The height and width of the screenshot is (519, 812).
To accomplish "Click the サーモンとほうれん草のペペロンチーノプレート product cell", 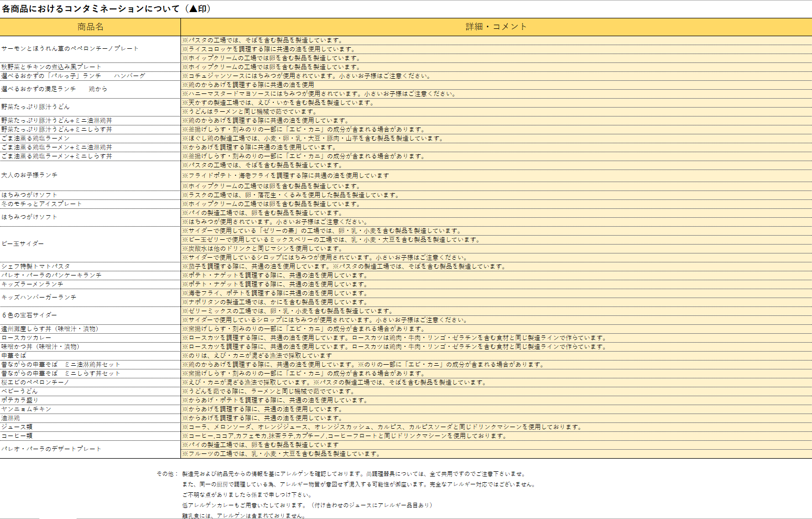I will click(70, 49).
